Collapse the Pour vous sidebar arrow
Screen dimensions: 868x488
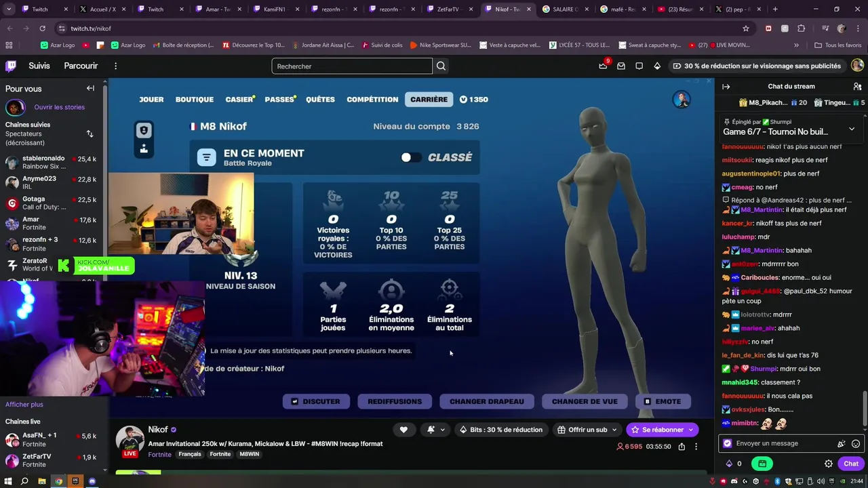coord(90,88)
